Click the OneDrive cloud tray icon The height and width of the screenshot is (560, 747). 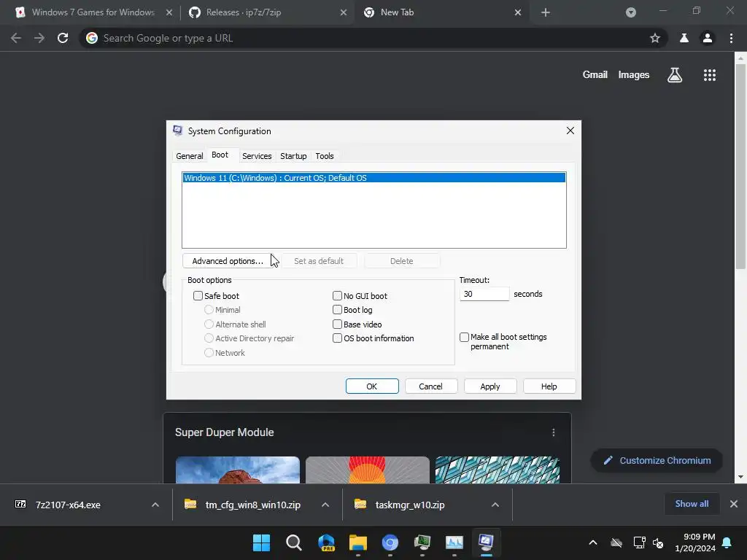click(x=616, y=542)
